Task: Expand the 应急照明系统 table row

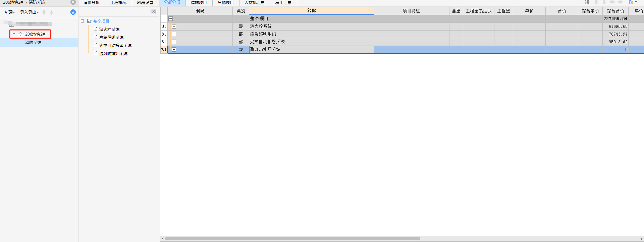Action: pyautogui.click(x=174, y=34)
